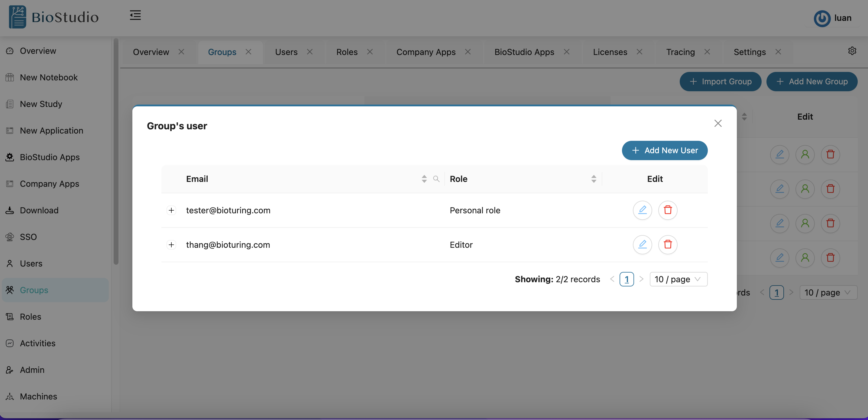
Task: Click the sidebar vertical scrollbar
Action: point(116,152)
